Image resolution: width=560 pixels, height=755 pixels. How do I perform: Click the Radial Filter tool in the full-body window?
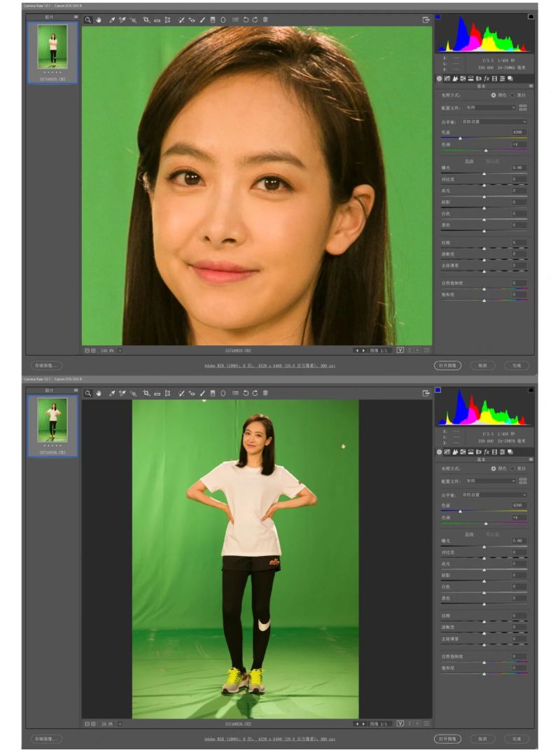223,393
